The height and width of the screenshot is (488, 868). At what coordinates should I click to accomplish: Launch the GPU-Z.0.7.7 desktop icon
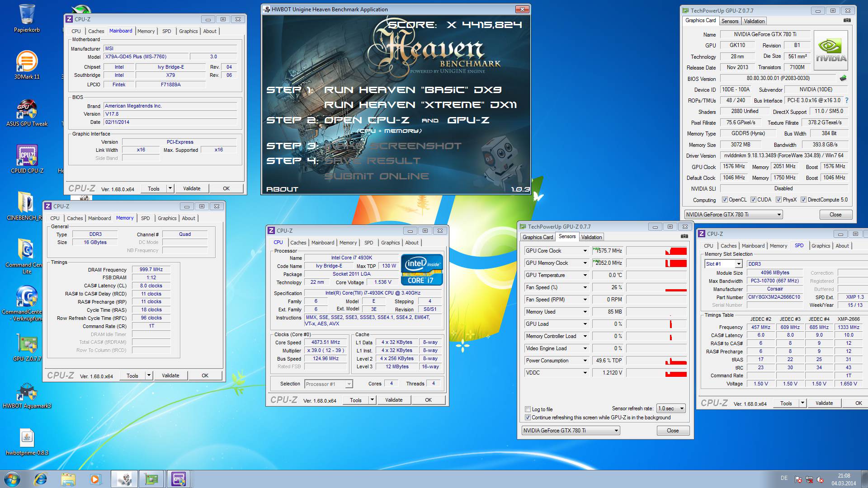click(27, 347)
